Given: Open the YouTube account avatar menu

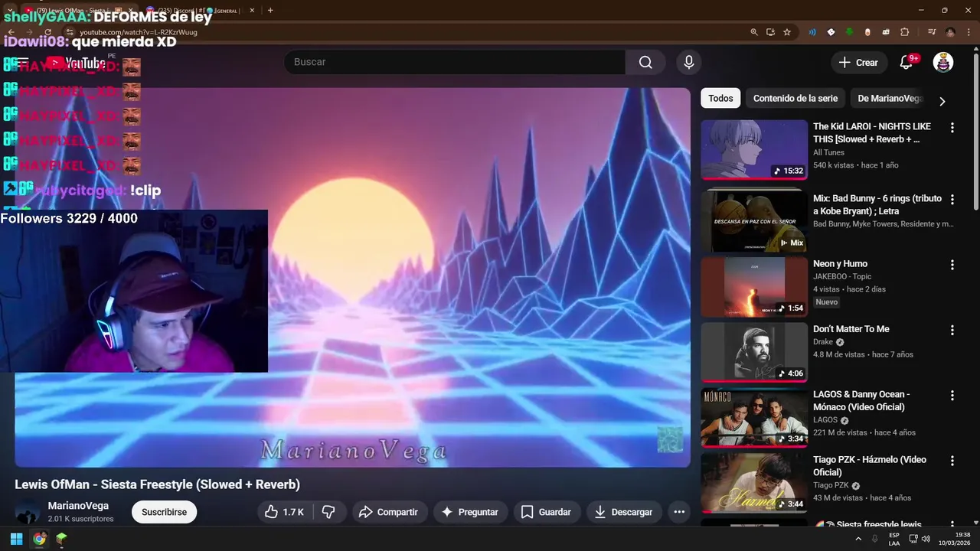Looking at the screenshot, I should click(943, 63).
